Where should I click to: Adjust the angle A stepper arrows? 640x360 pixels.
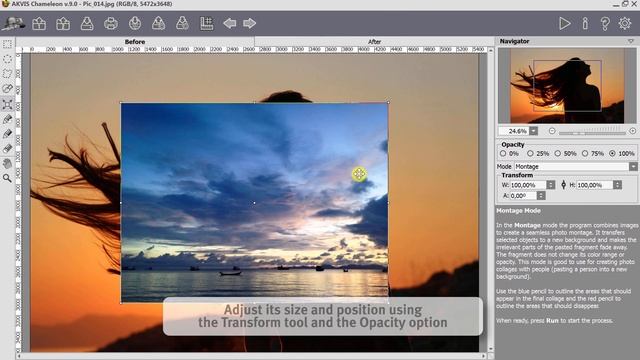(x=541, y=196)
